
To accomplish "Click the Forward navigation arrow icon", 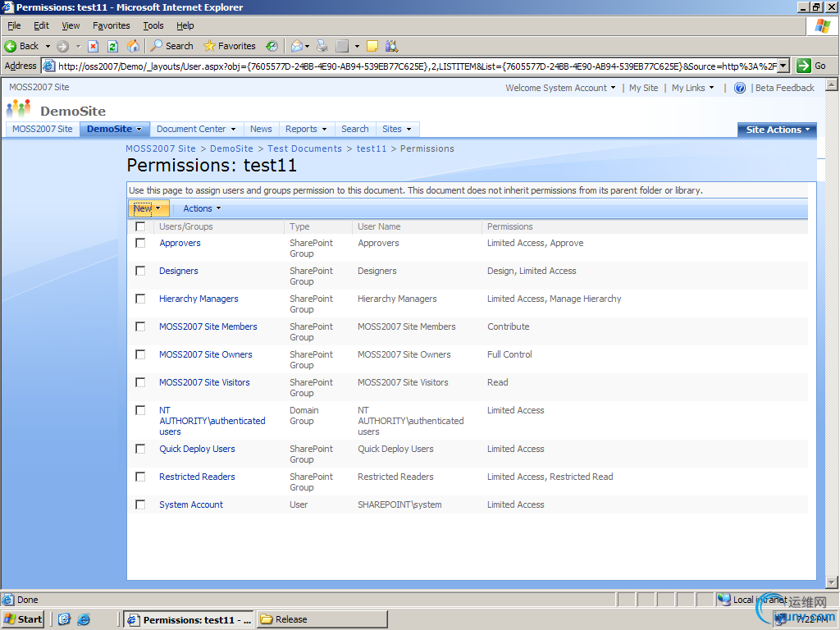I will (62, 46).
